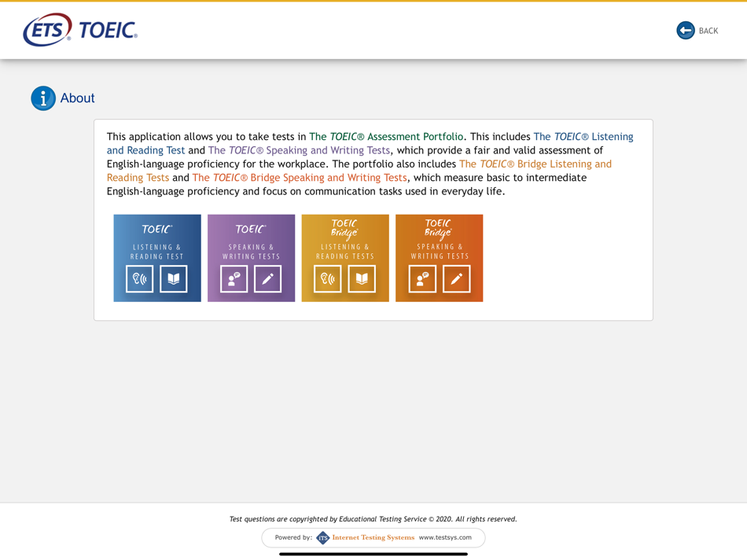The width and height of the screenshot is (747, 560).
Task: Select the purple TOEIC Speaking & Writing tile
Action: [x=251, y=258]
